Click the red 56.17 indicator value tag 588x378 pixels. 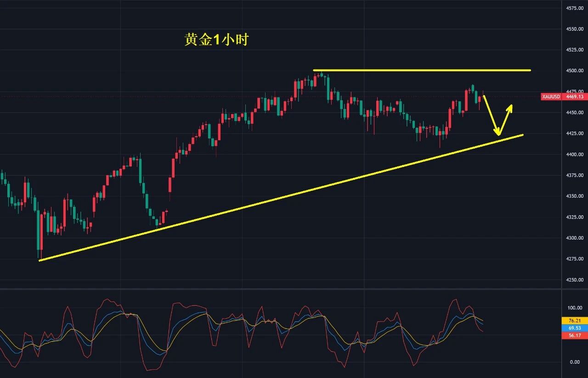pos(574,336)
